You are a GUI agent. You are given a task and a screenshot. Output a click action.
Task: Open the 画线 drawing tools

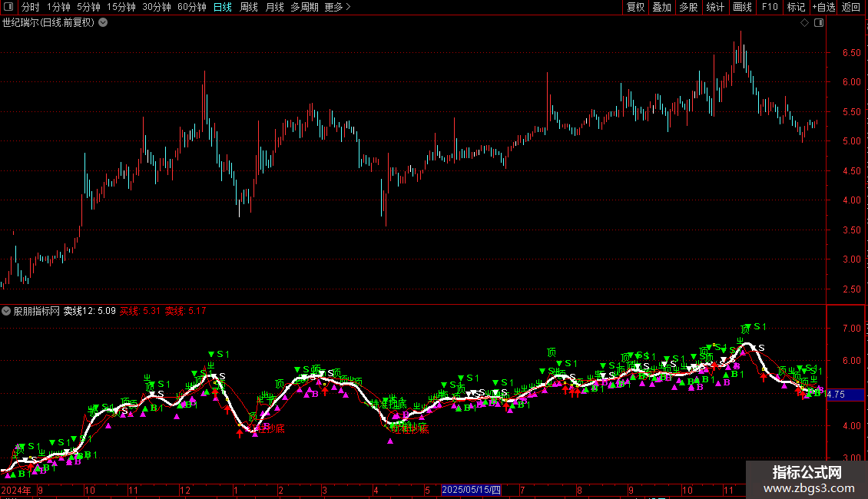coord(742,7)
